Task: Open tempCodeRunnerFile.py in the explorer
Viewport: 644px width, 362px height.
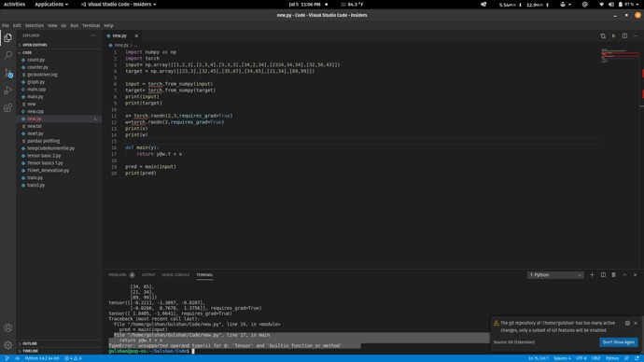Action: tap(51, 148)
